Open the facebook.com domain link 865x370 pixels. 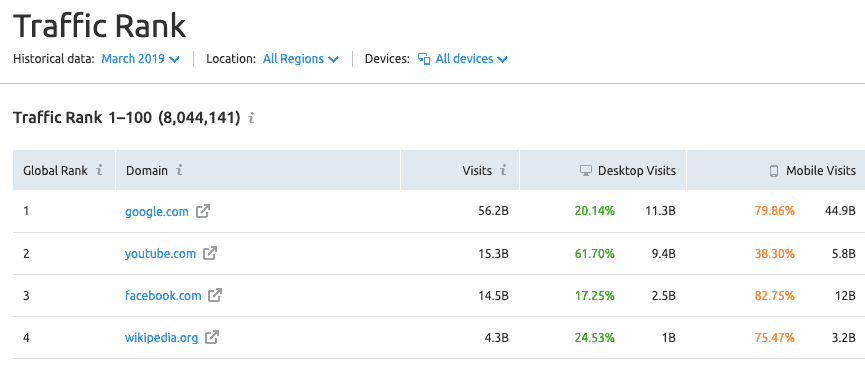tap(163, 296)
